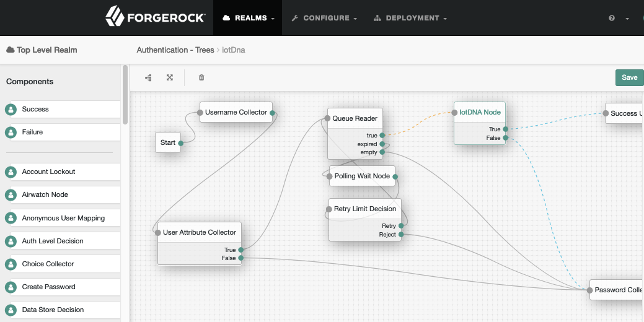The image size is (644, 322).
Task: Click Authentication - Trees breadcrumb link
Action: [175, 50]
